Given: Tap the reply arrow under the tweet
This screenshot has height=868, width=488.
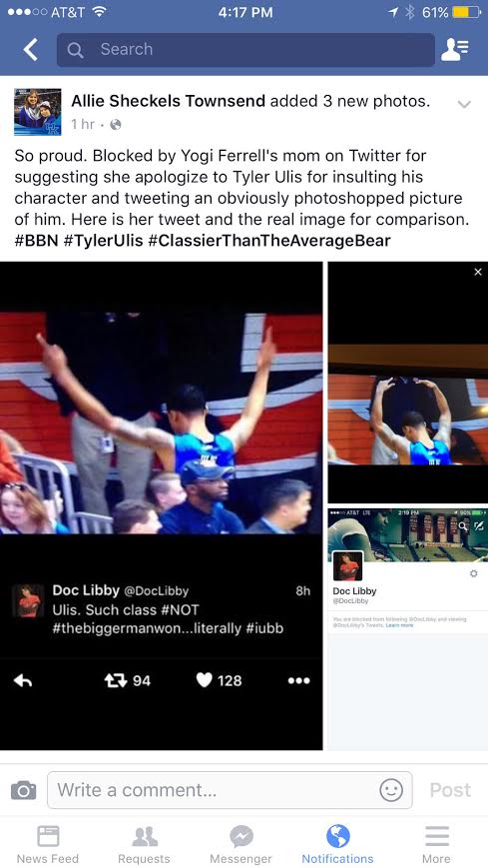Looking at the screenshot, I should tap(23, 681).
